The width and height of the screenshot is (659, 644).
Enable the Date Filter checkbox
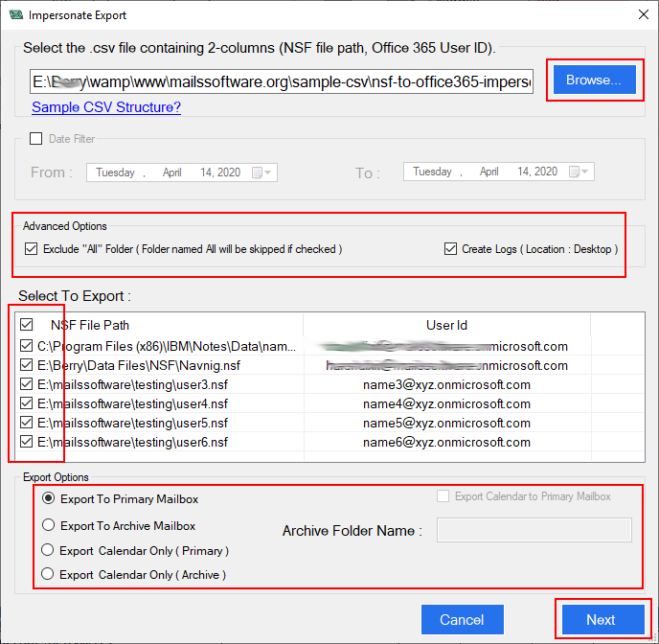pos(36,139)
